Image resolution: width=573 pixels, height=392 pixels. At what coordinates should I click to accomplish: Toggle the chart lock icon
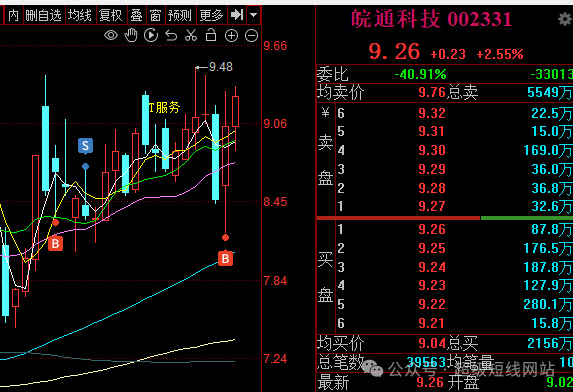(x=211, y=35)
